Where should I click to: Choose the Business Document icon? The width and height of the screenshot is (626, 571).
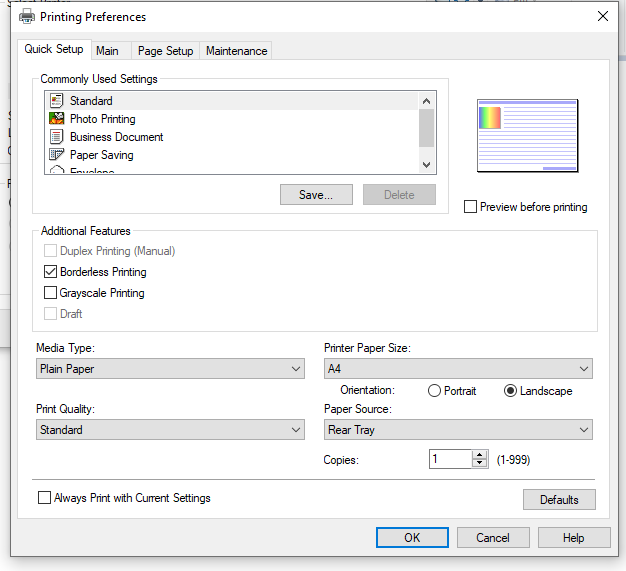tap(57, 137)
